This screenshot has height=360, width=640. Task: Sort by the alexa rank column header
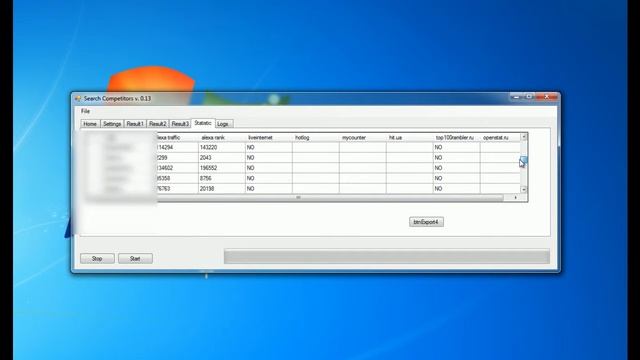221,138
